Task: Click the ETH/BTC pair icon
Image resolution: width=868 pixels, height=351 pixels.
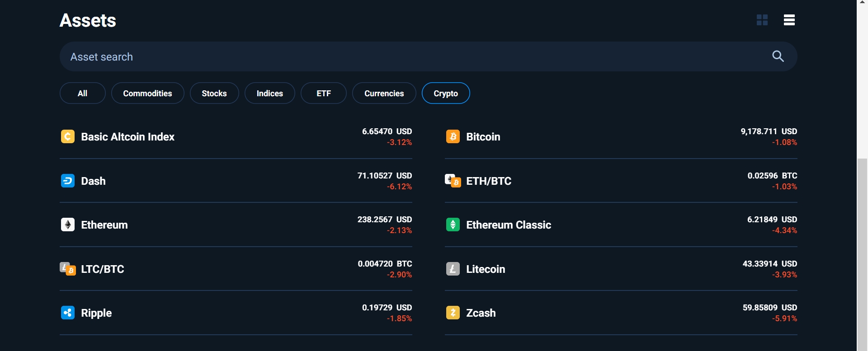Action: point(453,181)
